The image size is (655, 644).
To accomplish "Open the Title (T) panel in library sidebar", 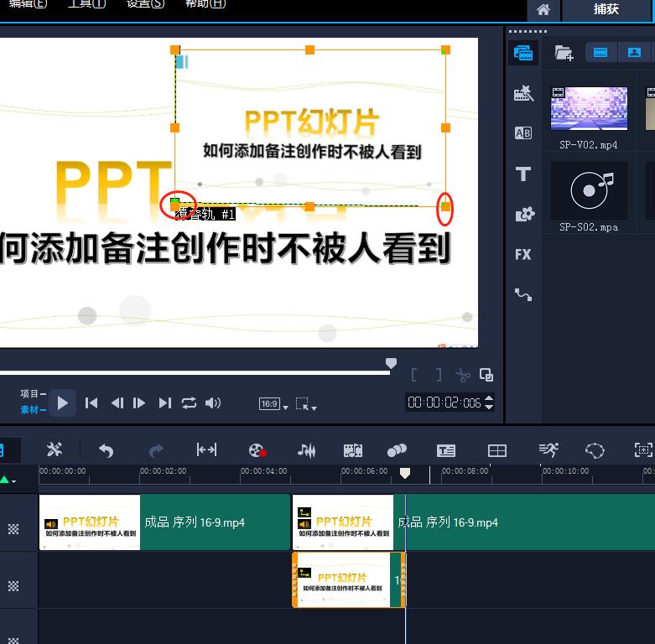I will click(523, 174).
